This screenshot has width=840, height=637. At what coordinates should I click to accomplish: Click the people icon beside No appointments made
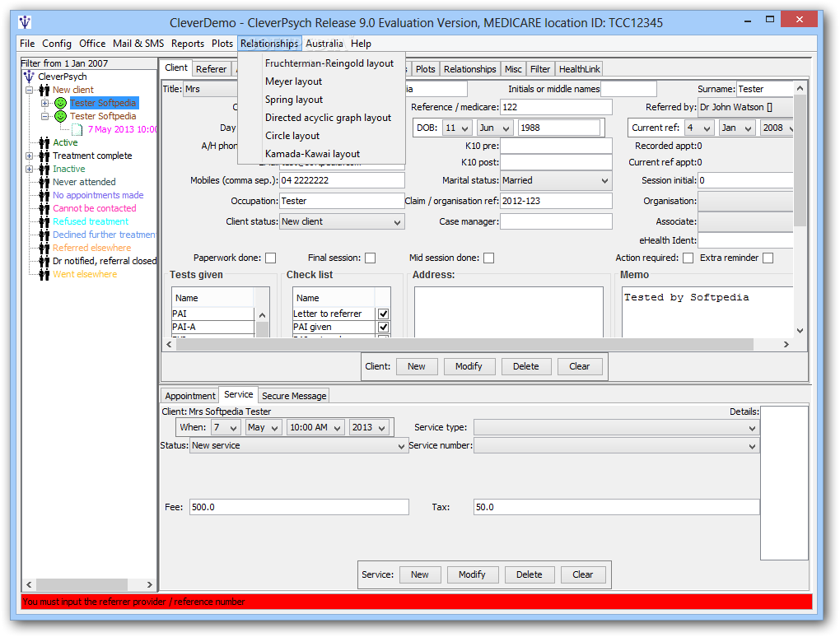click(44, 195)
